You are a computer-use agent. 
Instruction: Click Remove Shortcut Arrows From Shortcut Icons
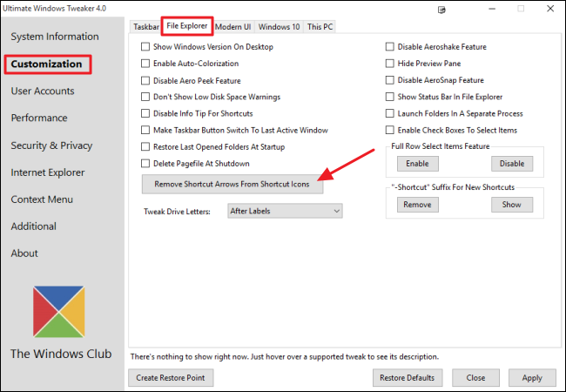(232, 184)
